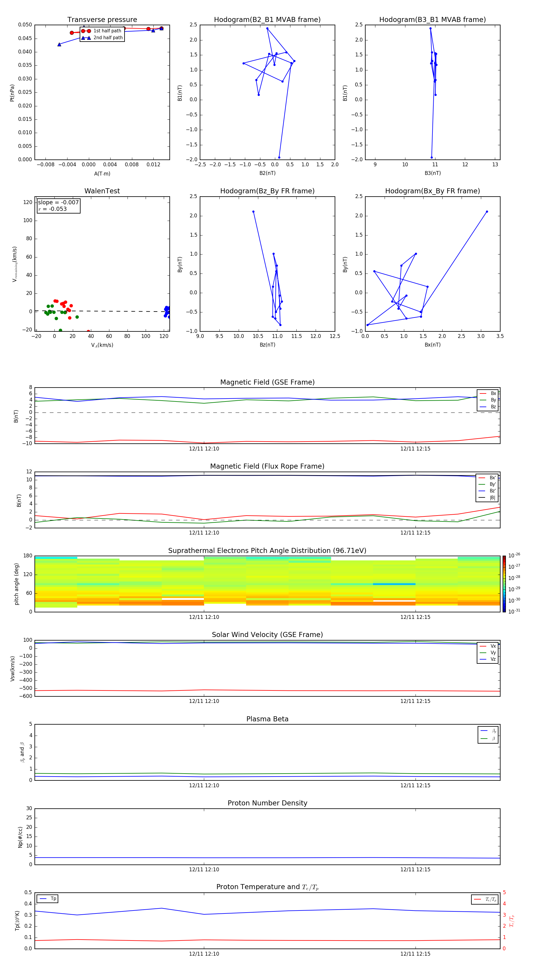Image resolution: width=535 pixels, height=980 pixels.
Task: Click the beta legend box in Plasma Beta
Action: pos(488,735)
